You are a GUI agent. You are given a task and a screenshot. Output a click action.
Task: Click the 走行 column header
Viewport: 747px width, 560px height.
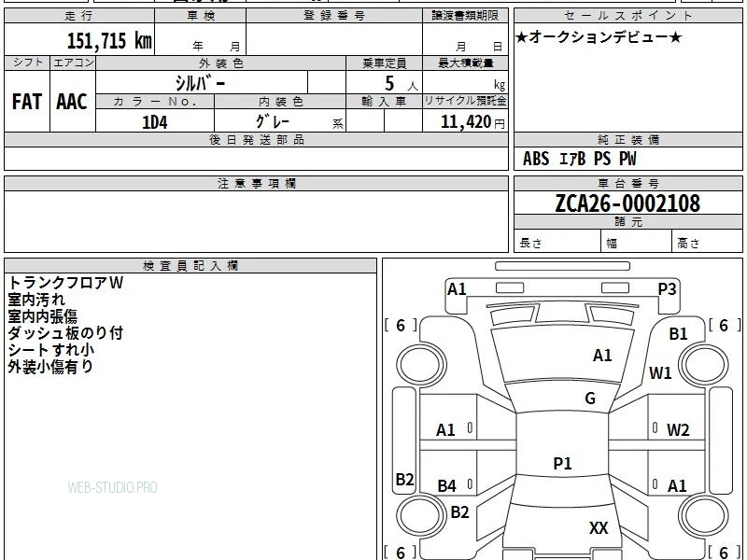[x=79, y=16]
